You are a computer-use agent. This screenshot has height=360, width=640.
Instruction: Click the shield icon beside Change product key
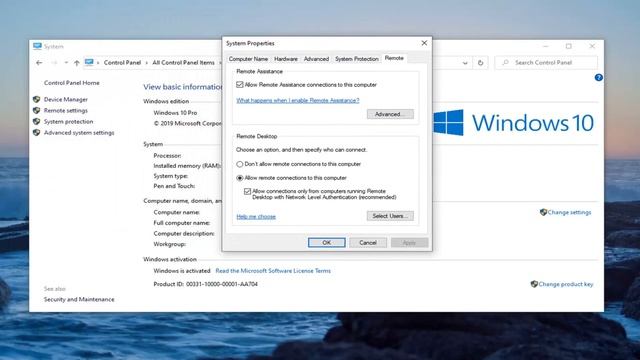(x=534, y=284)
